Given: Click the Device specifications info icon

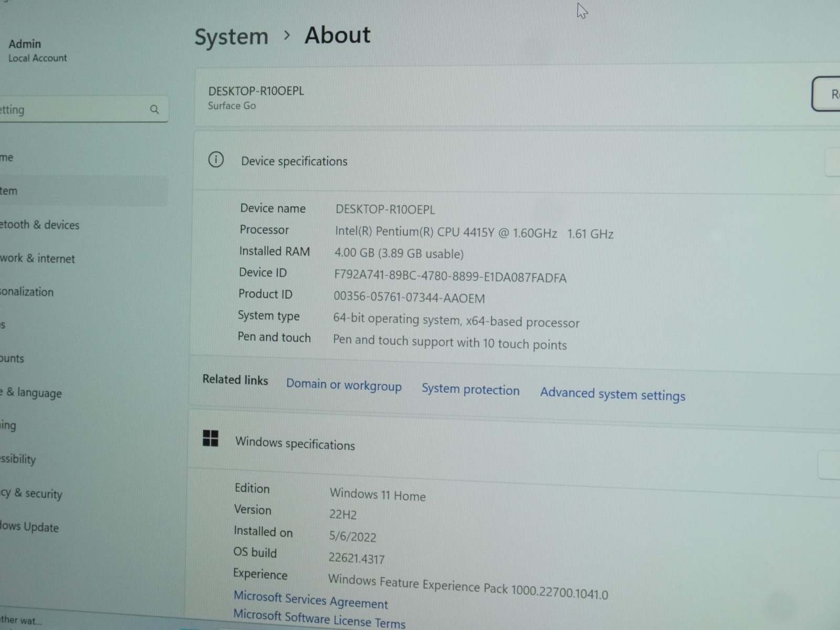Looking at the screenshot, I should point(216,159).
